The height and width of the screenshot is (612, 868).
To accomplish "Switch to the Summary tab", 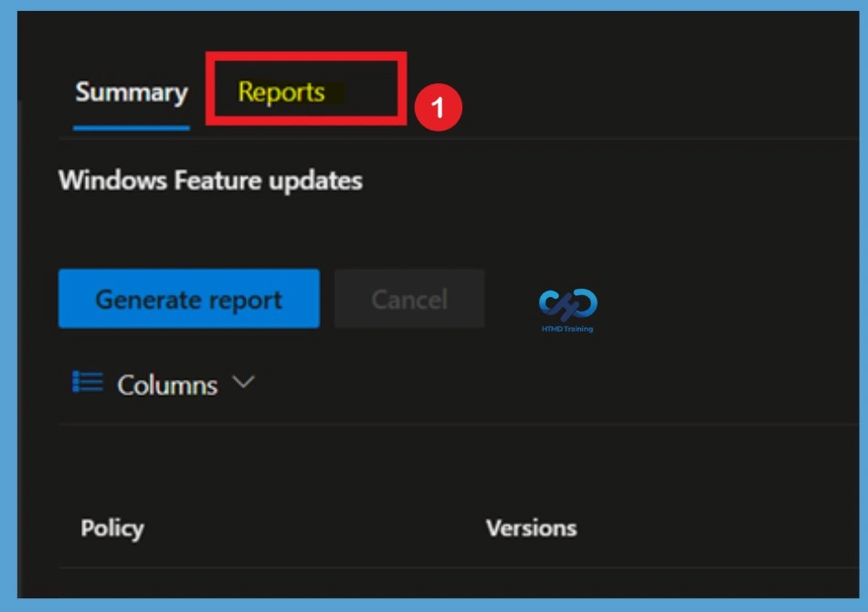I will (132, 92).
